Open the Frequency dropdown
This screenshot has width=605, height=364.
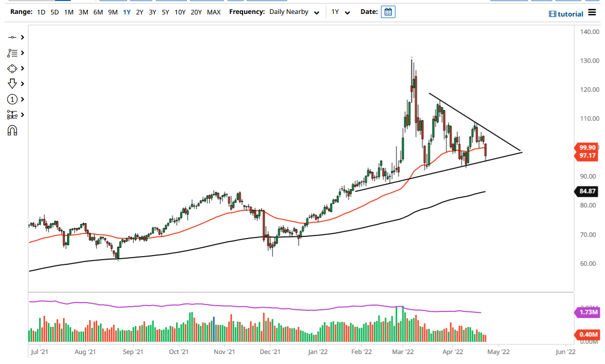tap(294, 11)
